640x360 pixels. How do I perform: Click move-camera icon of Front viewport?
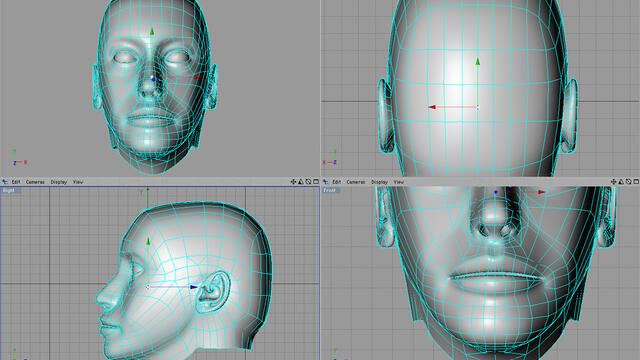(x=613, y=182)
